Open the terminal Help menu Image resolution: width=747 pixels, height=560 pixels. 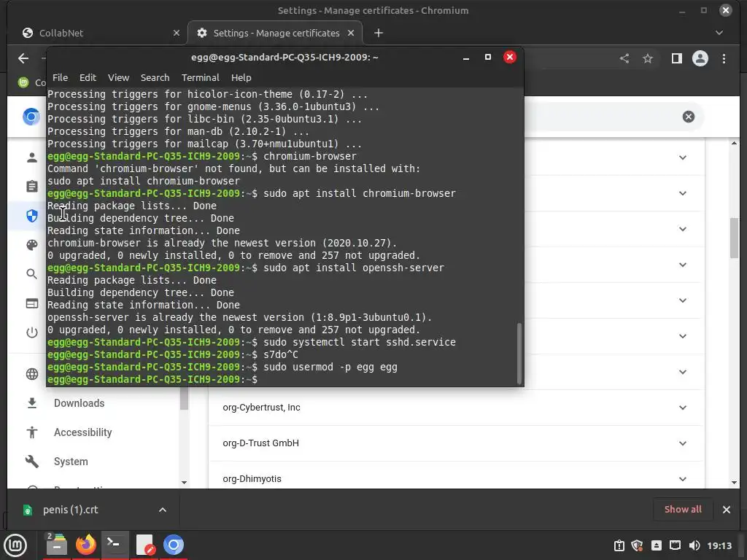tap(241, 77)
